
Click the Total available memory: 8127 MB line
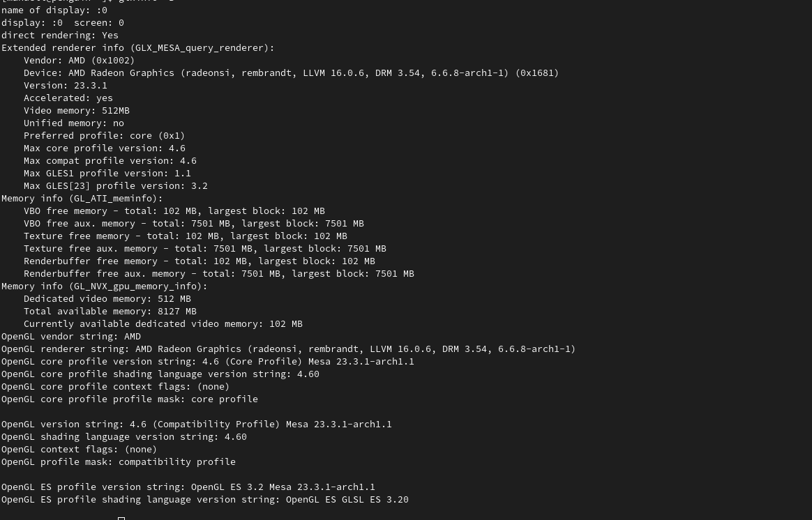(110, 312)
